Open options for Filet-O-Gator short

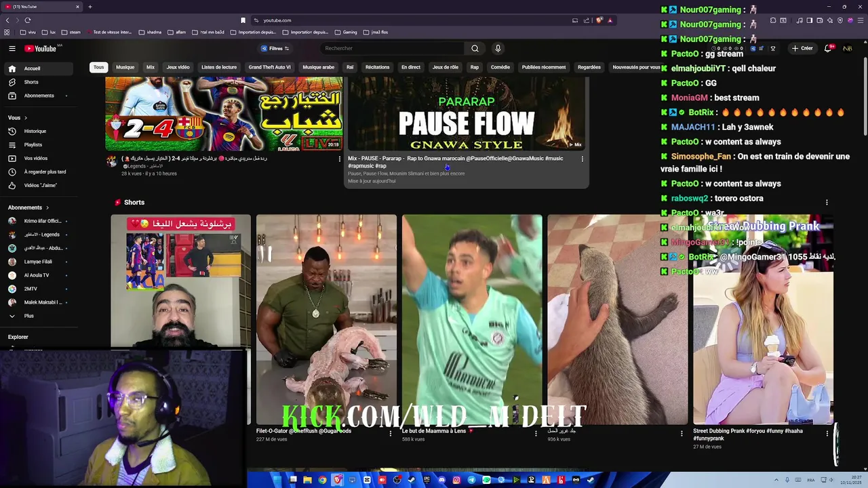(390, 433)
